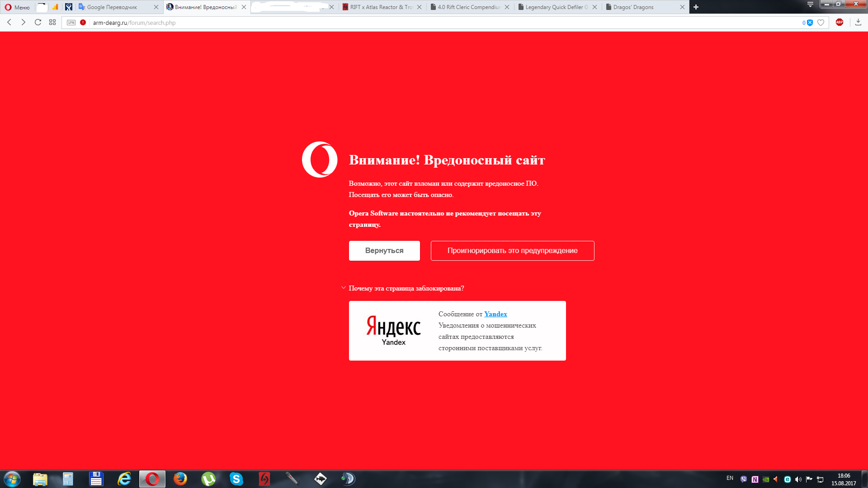Viewport: 868px width, 488px height.
Task: Open File Explorer from the taskbar
Action: click(40, 479)
